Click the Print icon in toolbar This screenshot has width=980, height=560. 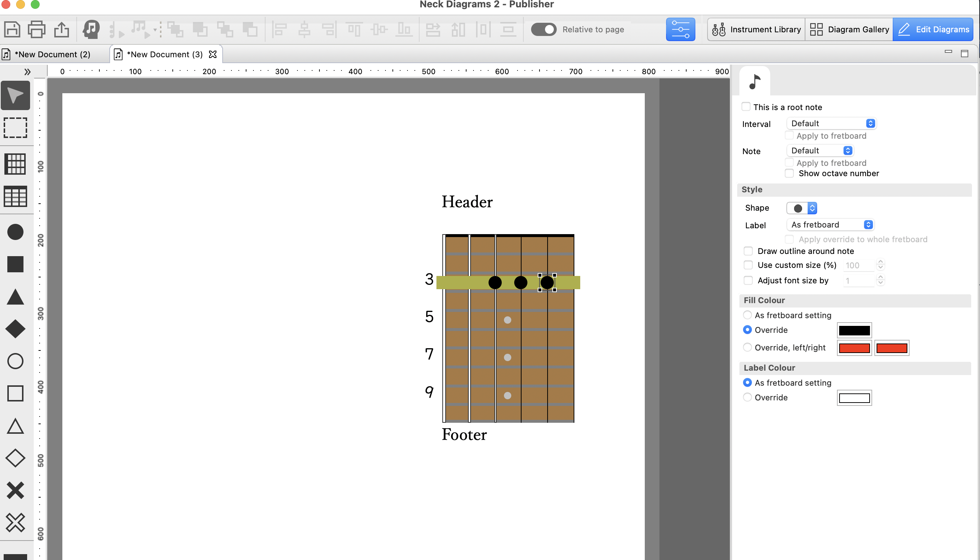(37, 30)
